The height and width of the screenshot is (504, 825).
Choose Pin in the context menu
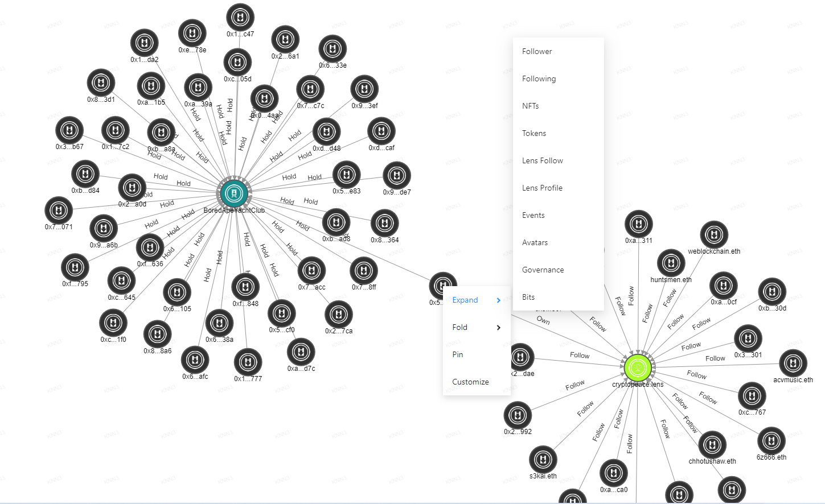pos(477,355)
